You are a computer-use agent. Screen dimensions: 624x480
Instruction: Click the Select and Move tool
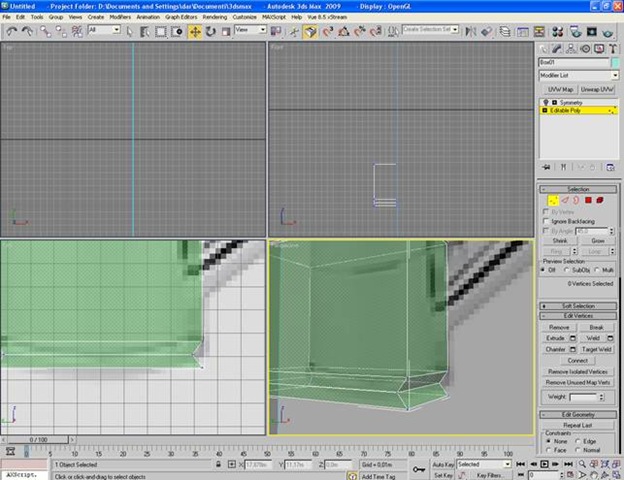(x=195, y=31)
